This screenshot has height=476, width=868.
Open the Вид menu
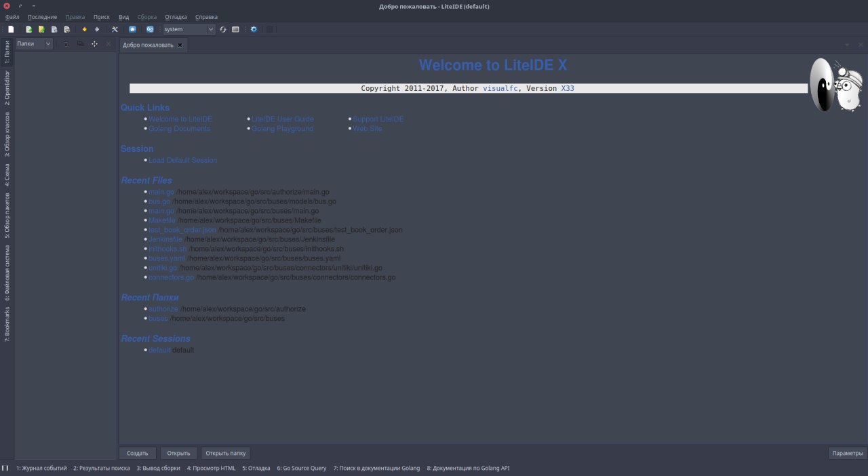[x=123, y=16]
